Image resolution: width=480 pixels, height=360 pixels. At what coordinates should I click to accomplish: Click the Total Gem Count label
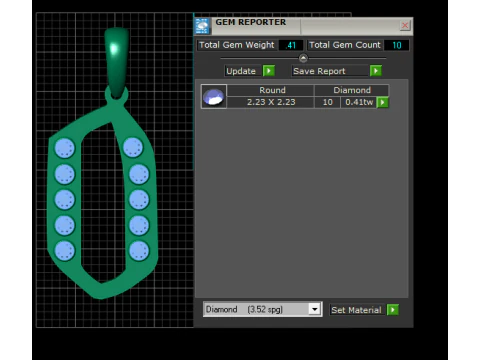(x=345, y=45)
